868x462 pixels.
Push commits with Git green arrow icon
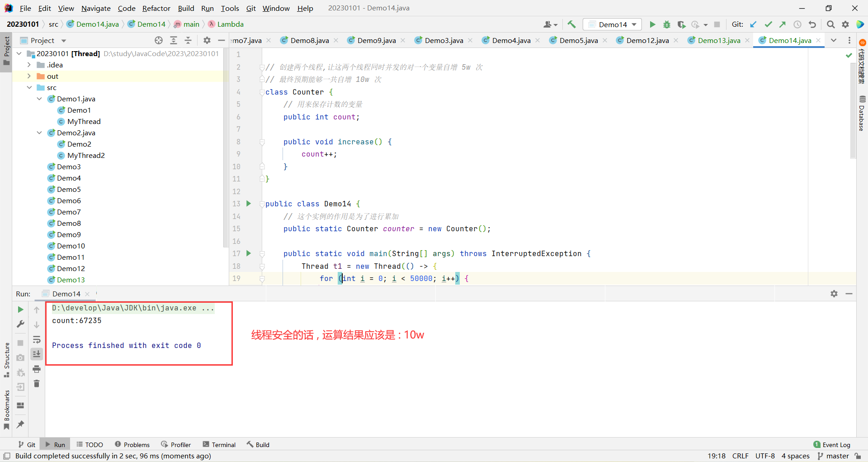[x=783, y=24]
